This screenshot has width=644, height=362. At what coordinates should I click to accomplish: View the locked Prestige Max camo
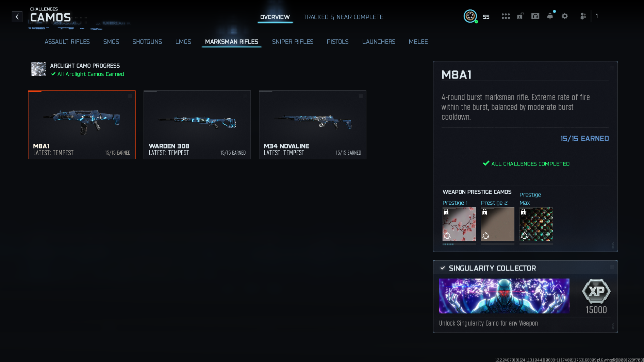coord(536,224)
